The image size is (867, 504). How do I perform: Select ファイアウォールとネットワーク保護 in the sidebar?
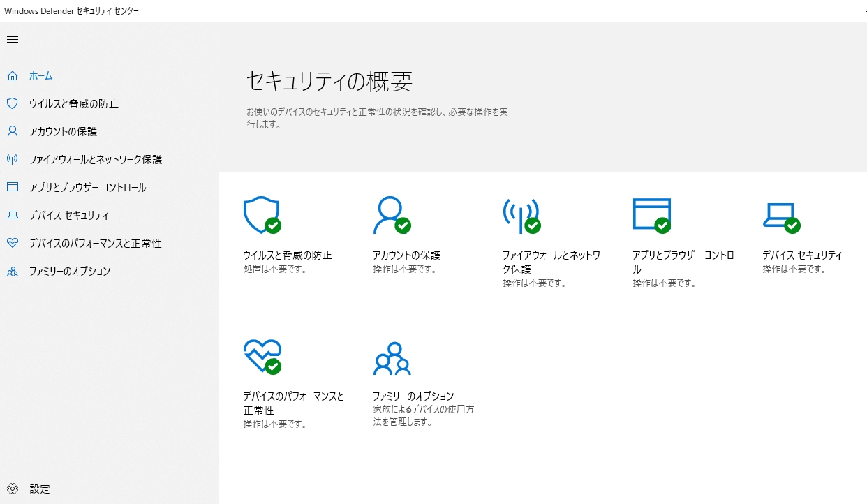[96, 159]
